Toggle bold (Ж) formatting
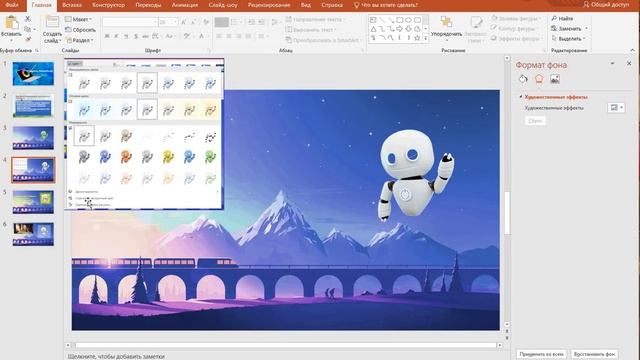Viewport: 640px width, 360px height. click(x=107, y=36)
